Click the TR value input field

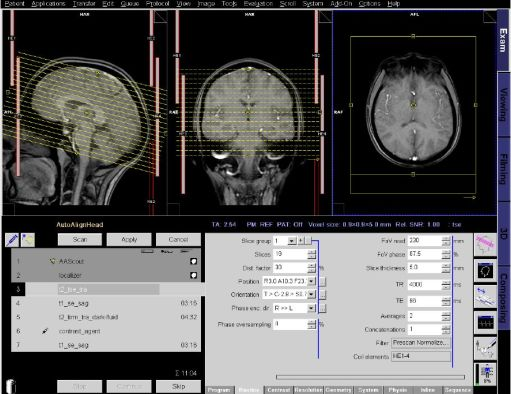tap(425, 285)
